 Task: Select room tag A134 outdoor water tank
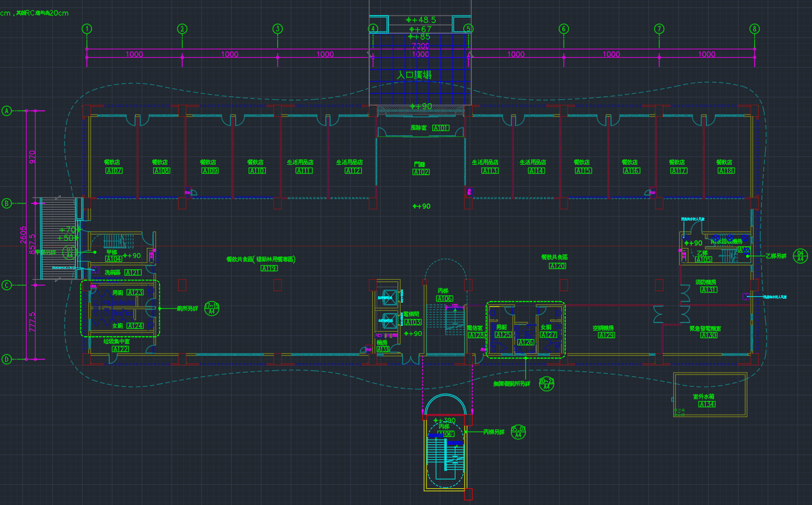tap(706, 404)
